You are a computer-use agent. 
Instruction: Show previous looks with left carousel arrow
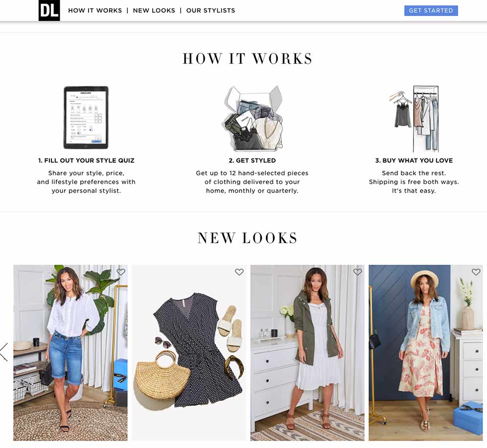(x=4, y=352)
